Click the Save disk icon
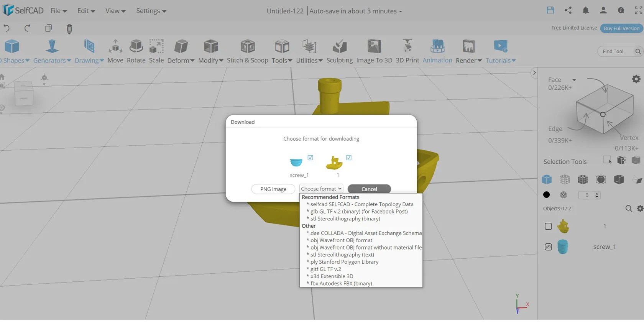This screenshot has width=644, height=322. point(550,10)
